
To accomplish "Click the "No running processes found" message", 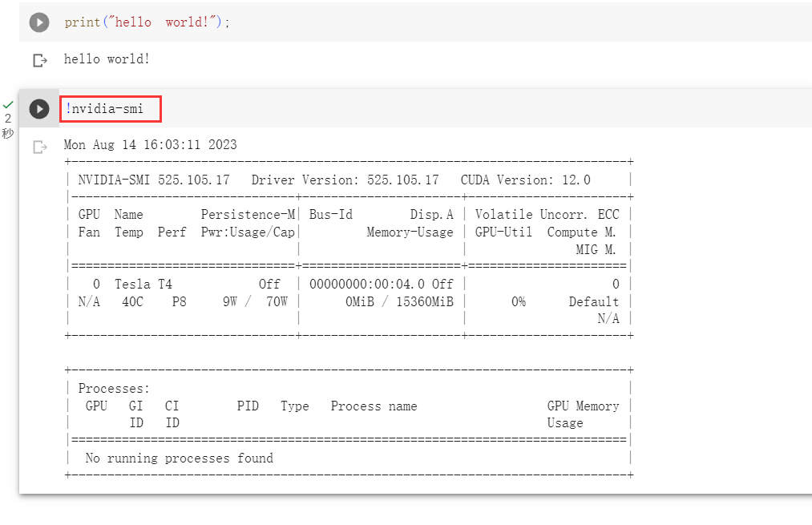I will [179, 458].
